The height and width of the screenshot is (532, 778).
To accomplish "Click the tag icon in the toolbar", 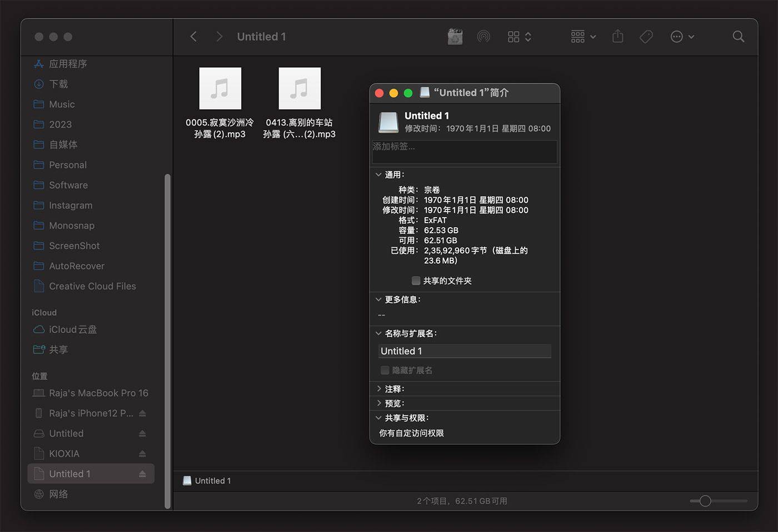I will 646,37.
